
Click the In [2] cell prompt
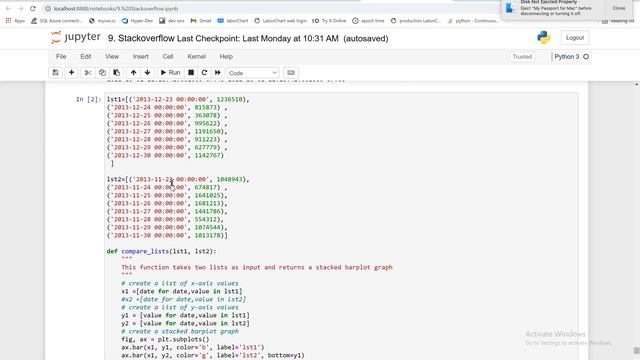[x=89, y=99]
